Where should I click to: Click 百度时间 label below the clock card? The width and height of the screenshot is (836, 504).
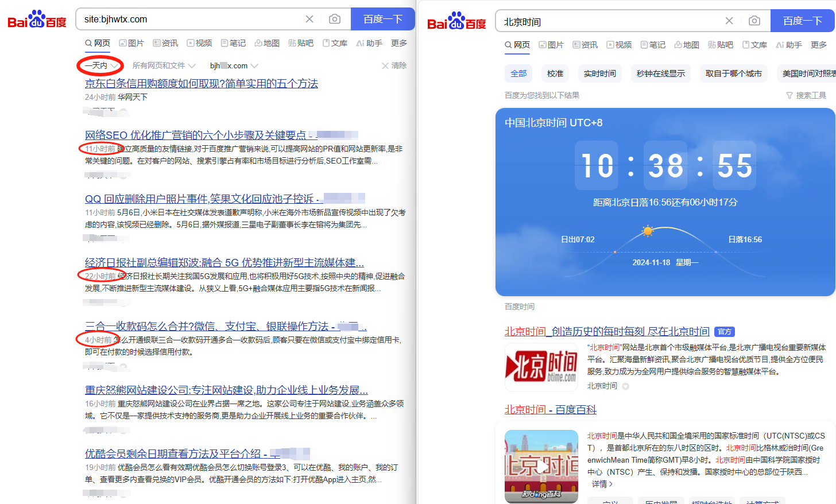tap(520, 307)
